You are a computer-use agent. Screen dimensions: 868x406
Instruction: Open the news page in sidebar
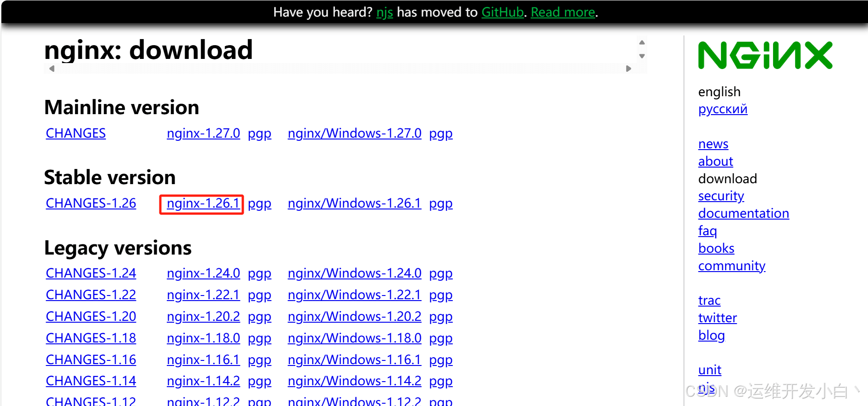pyautogui.click(x=713, y=144)
